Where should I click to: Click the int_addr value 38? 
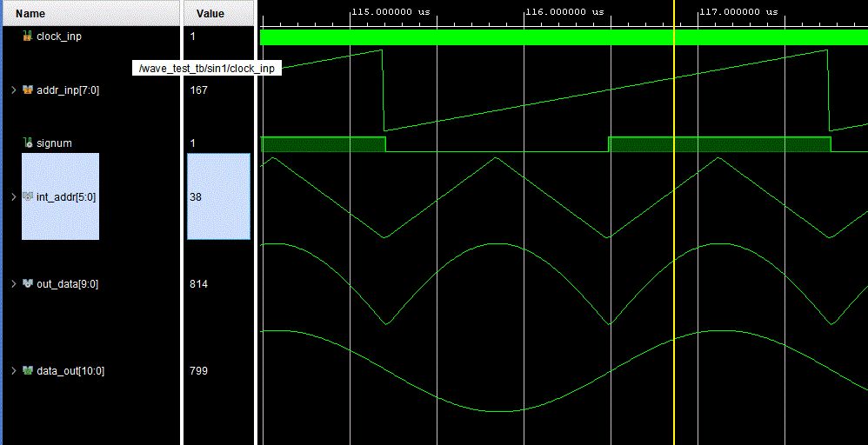pyautogui.click(x=196, y=196)
